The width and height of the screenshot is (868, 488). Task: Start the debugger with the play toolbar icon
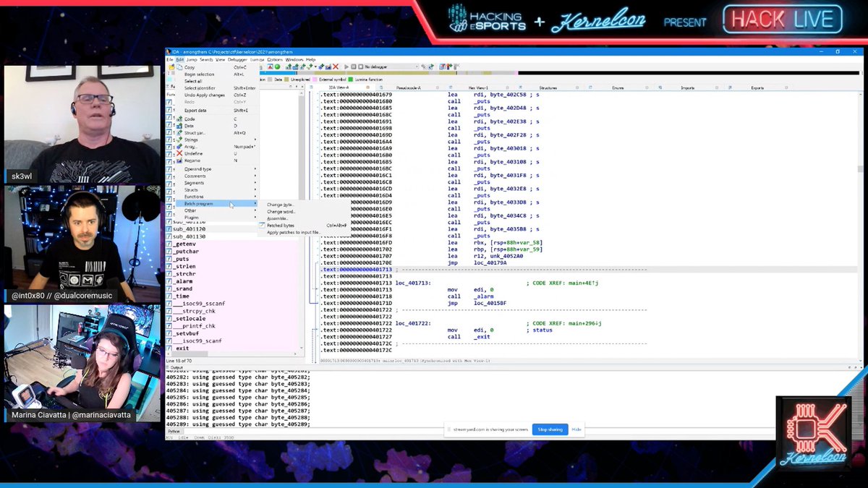(x=346, y=65)
